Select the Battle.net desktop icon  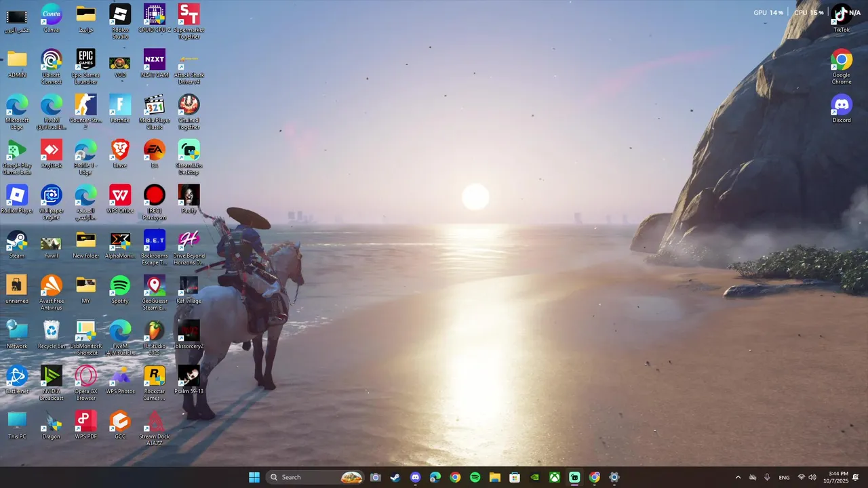(x=17, y=380)
